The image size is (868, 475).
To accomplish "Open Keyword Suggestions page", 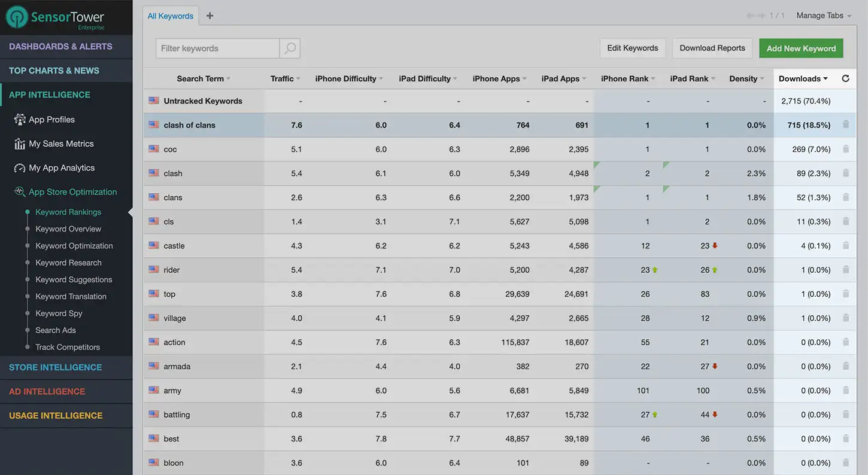I will pos(74,279).
